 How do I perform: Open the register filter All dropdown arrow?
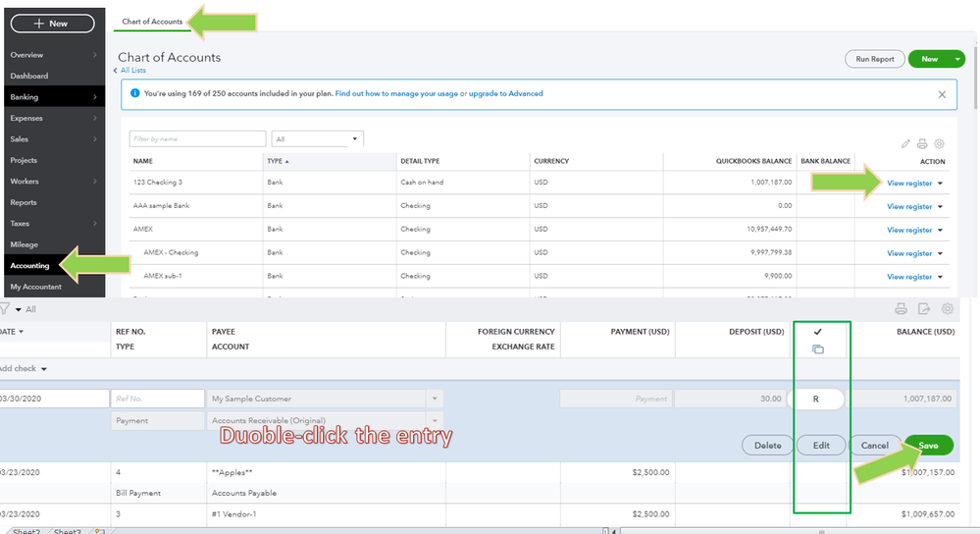point(18,309)
